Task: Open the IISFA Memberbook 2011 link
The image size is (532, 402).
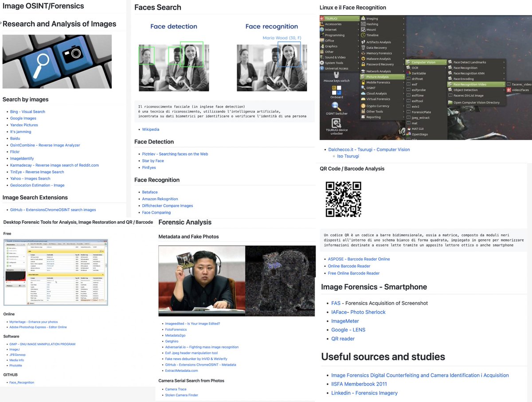Action: coord(359,384)
